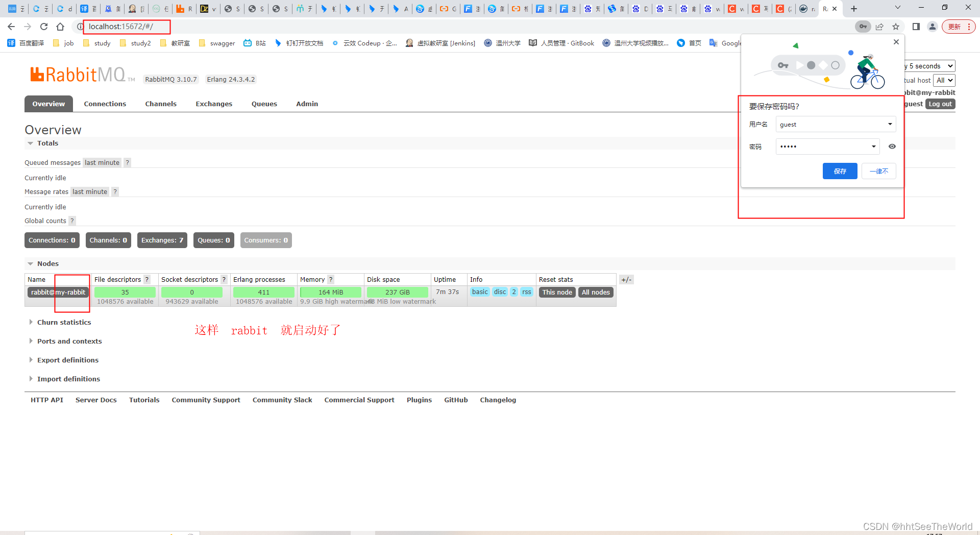This screenshot has width=980, height=535.
Task: Click the browser back arrow
Action: click(11, 27)
